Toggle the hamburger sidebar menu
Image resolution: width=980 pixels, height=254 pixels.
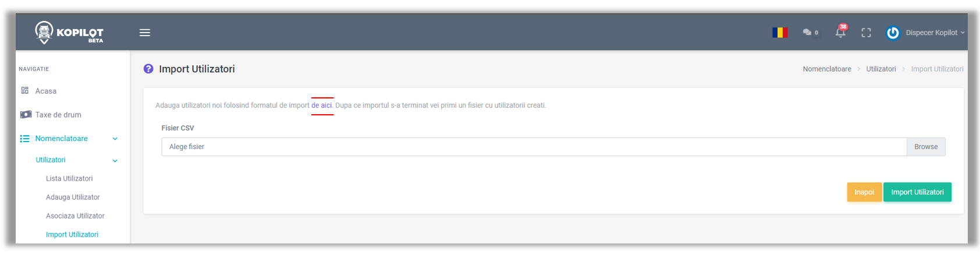(x=145, y=33)
